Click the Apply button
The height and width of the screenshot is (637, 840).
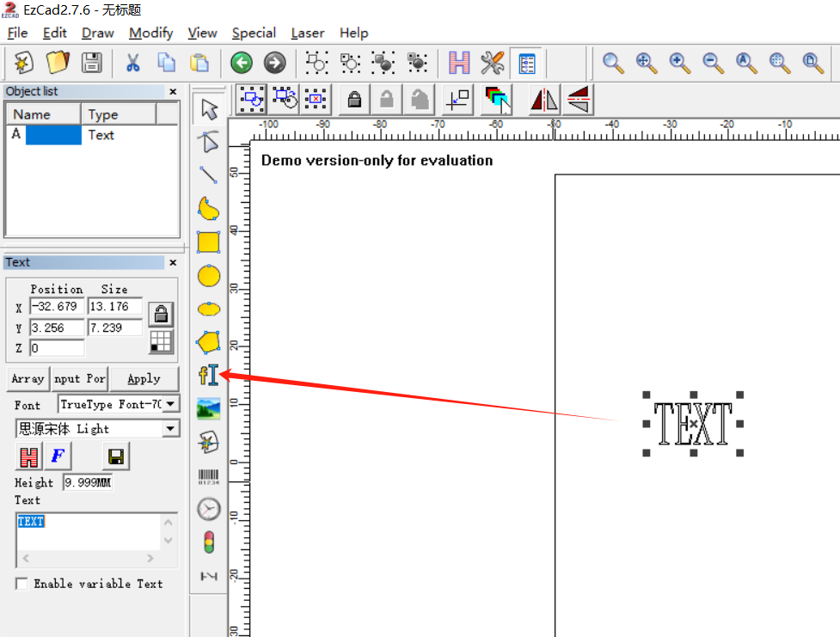[144, 378]
